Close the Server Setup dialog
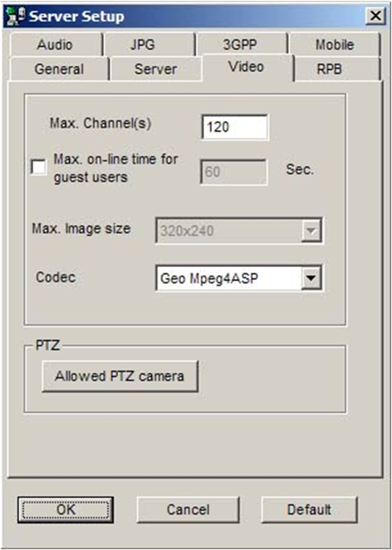Screen dimensions: 392x550 pos(375,16)
